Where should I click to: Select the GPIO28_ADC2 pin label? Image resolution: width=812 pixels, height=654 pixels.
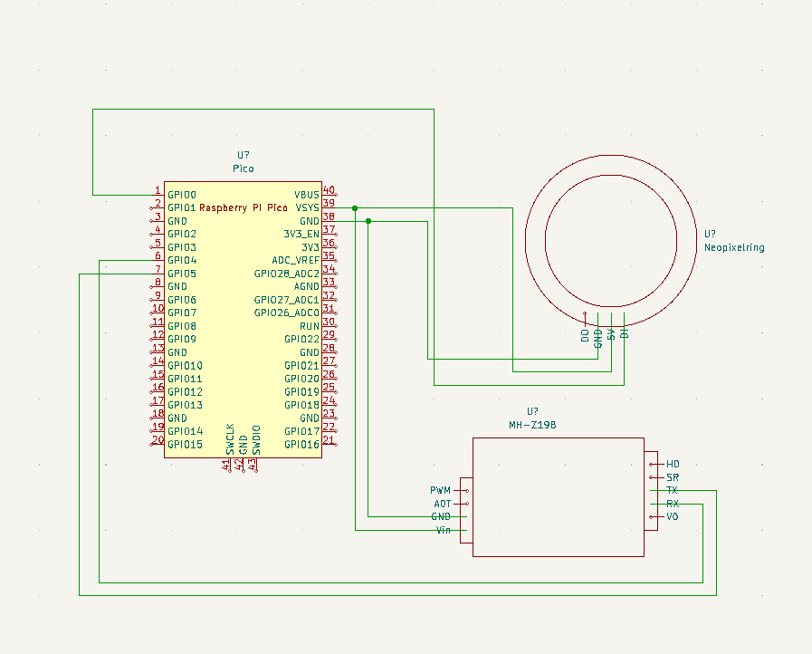point(286,274)
